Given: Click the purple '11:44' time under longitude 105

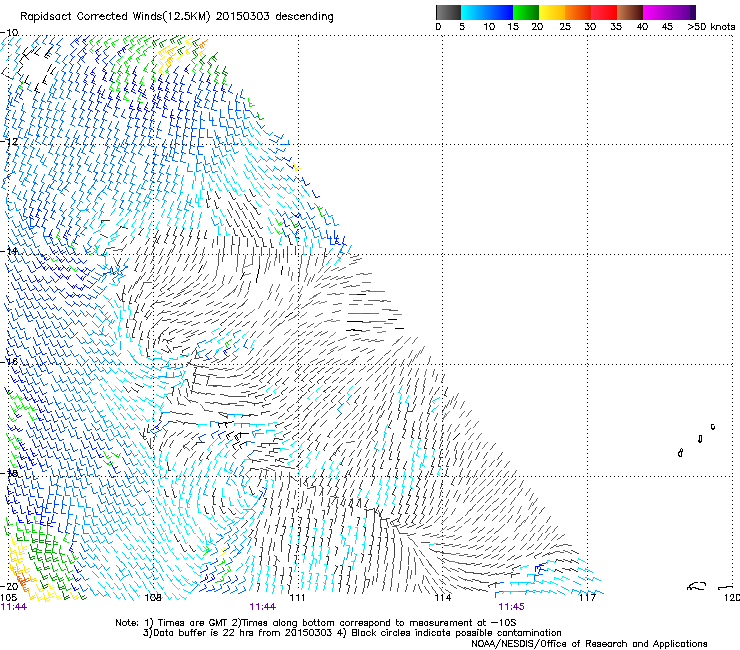Looking at the screenshot, I should [x=14, y=607].
